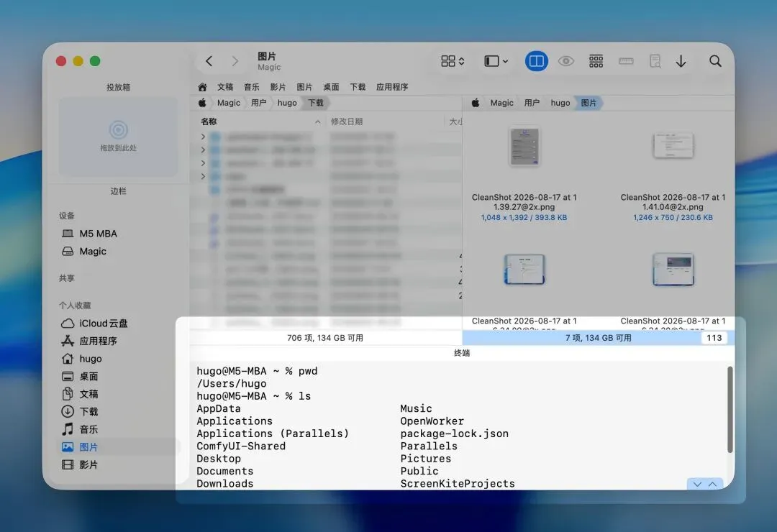This screenshot has width=777, height=532.
Task: Open the search magnifier icon
Action: [x=715, y=61]
